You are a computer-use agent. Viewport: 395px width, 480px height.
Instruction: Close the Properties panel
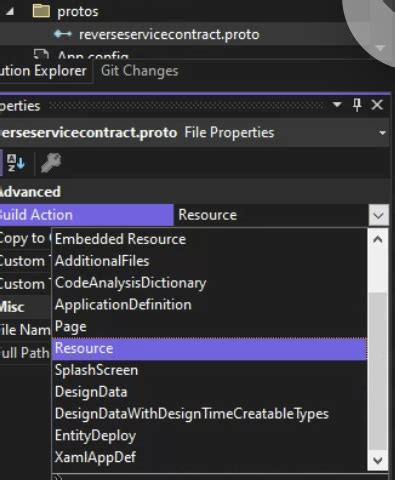pyautogui.click(x=377, y=105)
